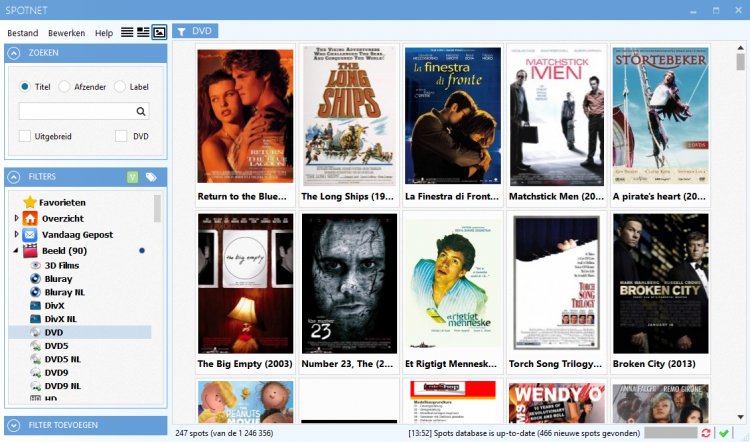Image resolution: width=750 pixels, height=442 pixels.
Task: Open the Help menu
Action: coord(104,33)
